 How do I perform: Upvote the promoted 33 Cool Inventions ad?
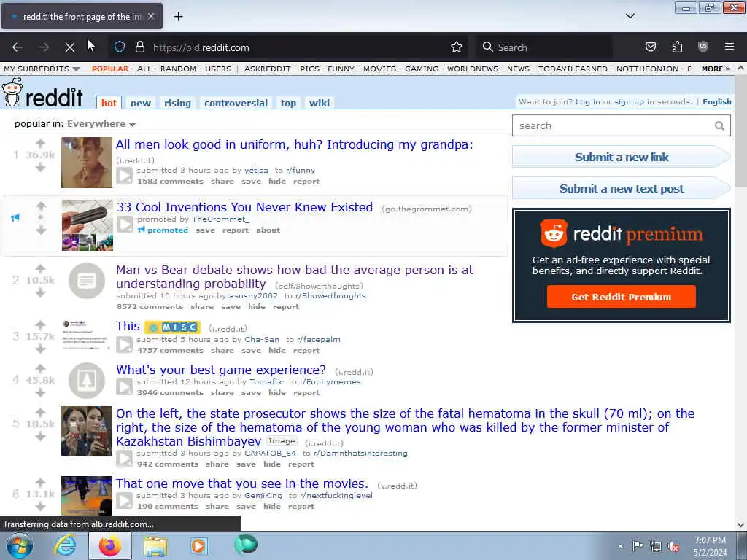42,206
